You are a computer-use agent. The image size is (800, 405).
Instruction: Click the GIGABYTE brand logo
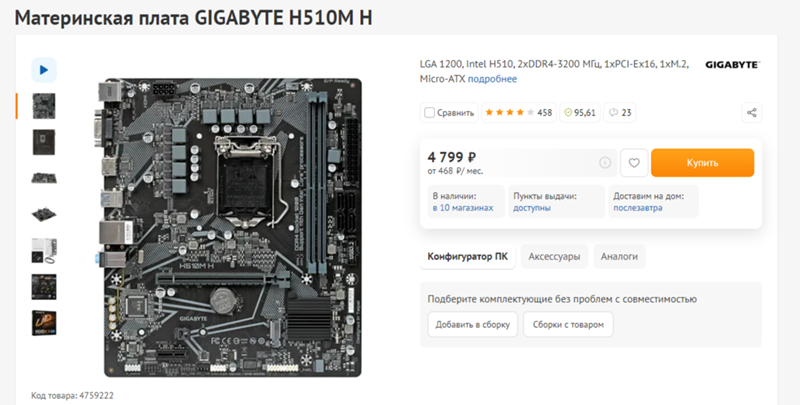point(732,65)
